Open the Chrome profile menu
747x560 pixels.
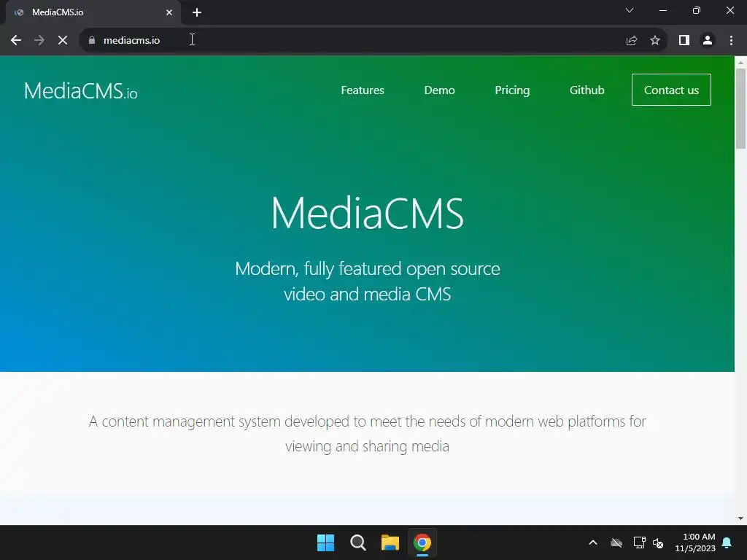(708, 41)
